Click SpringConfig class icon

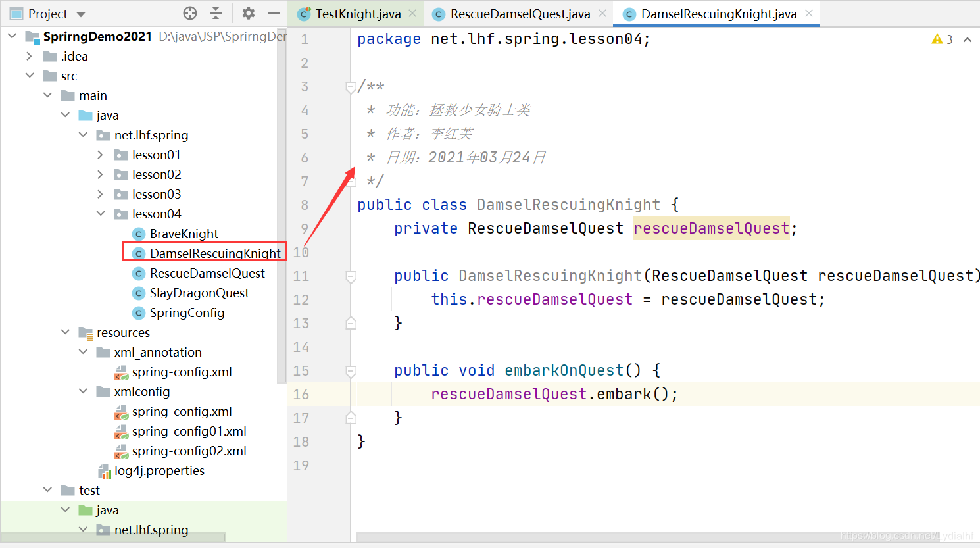[x=139, y=312]
